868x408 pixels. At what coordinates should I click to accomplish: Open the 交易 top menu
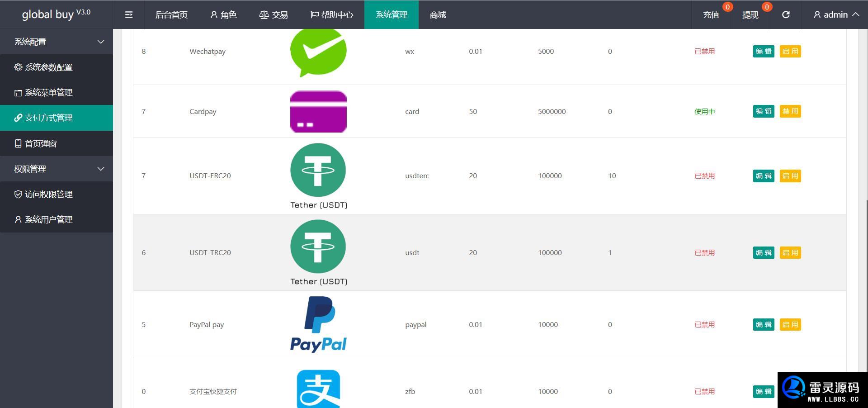click(273, 14)
